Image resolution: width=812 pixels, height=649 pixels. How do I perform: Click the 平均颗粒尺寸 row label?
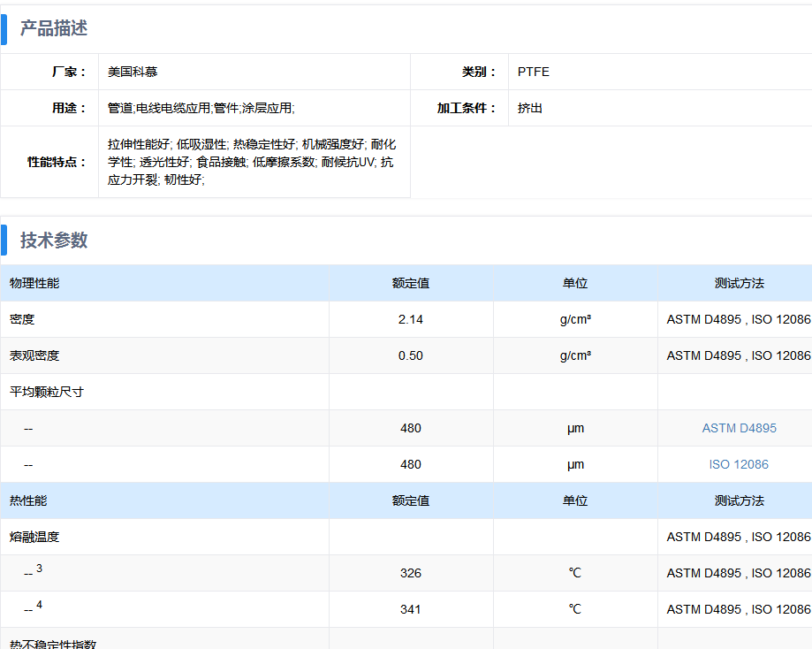pyautogui.click(x=47, y=392)
